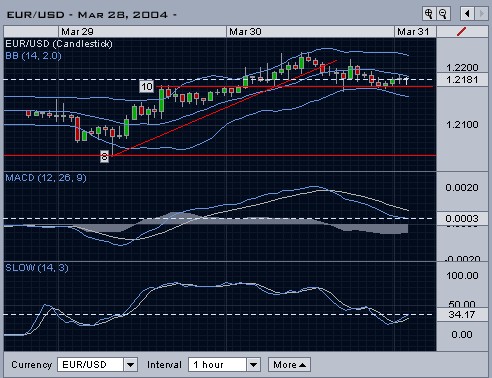Select the red trend line drawing tool
Screen dimensions: 492x378
coord(462,32)
